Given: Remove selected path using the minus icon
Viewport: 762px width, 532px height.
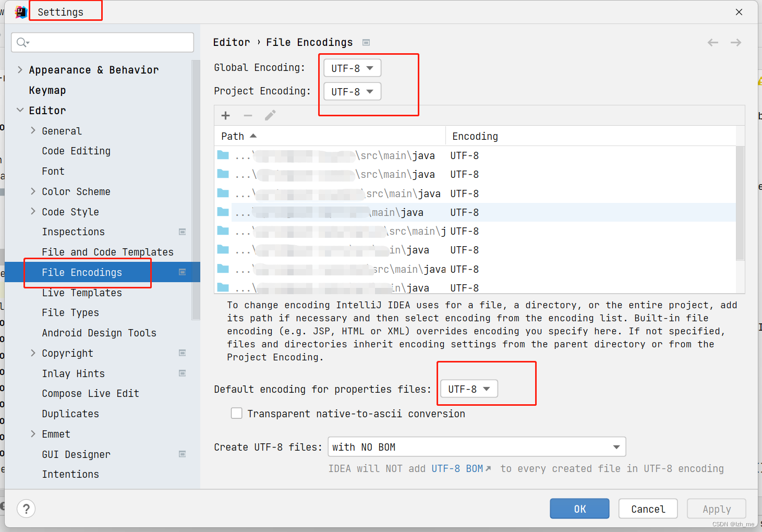Looking at the screenshot, I should pyautogui.click(x=248, y=115).
